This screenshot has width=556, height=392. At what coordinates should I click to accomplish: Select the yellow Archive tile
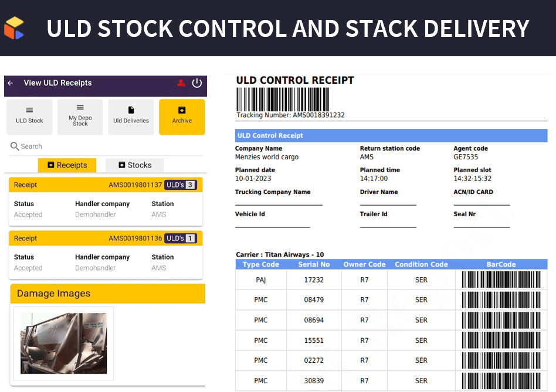[182, 117]
